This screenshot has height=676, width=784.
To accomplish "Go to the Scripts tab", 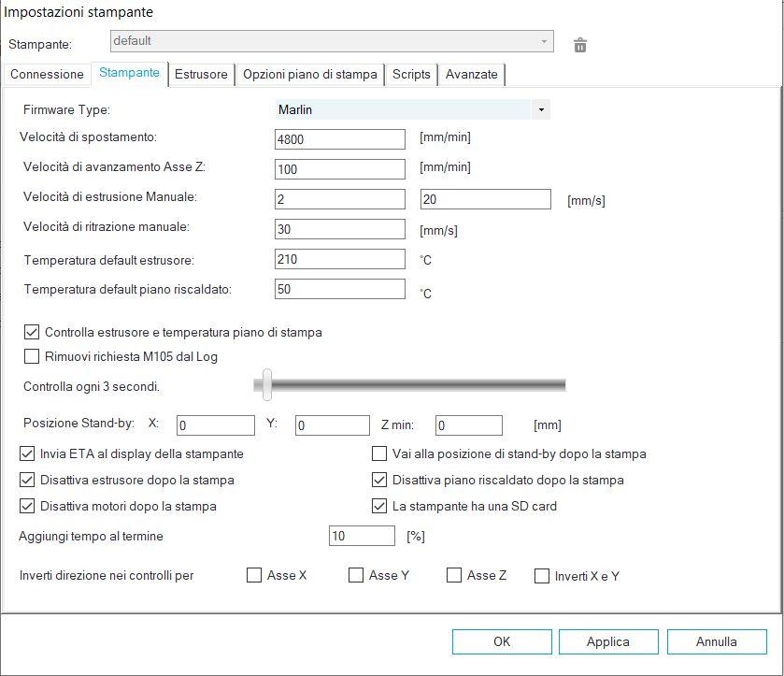I will (x=411, y=75).
